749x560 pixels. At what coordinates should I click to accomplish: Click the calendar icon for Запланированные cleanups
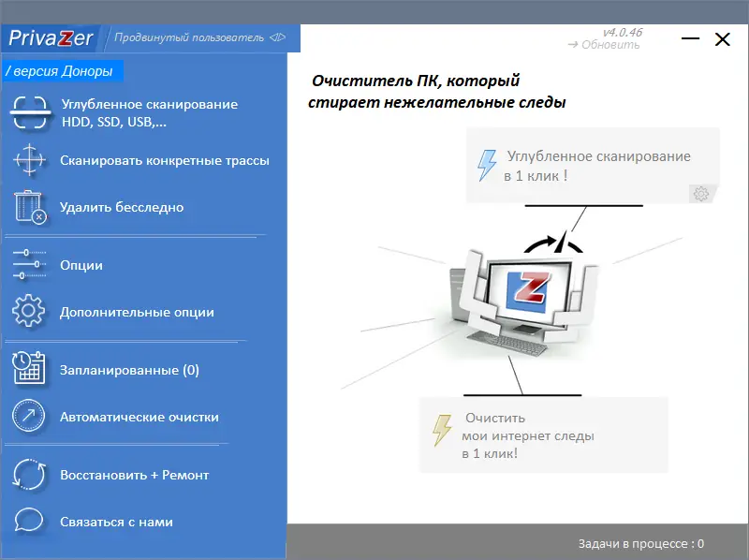coord(28,368)
